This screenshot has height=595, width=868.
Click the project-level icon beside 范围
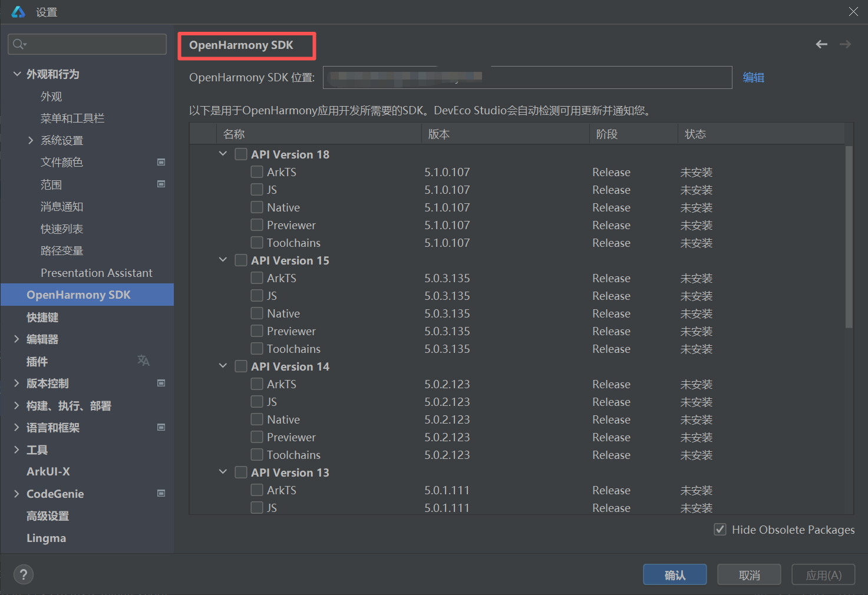(x=161, y=184)
